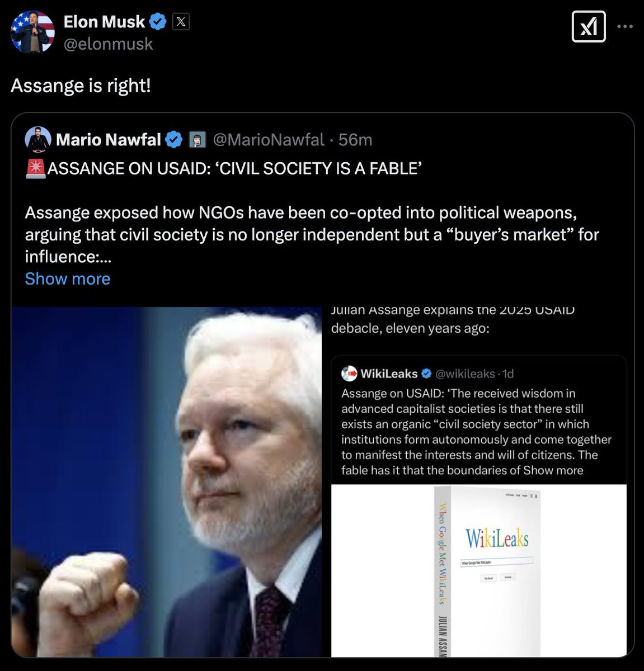Viewport: 644px width, 671px height.
Task: Expand WikiLeaks quote via its Show more
Action: click(553, 470)
